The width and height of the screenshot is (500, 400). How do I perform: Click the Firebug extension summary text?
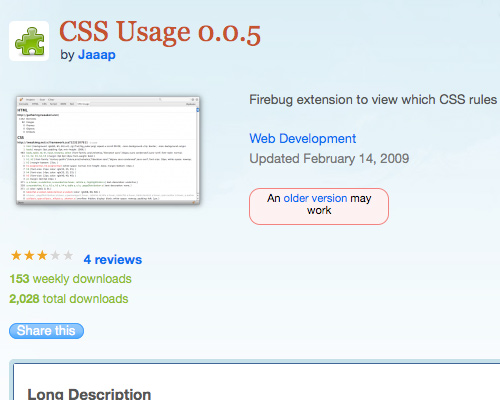point(374,100)
